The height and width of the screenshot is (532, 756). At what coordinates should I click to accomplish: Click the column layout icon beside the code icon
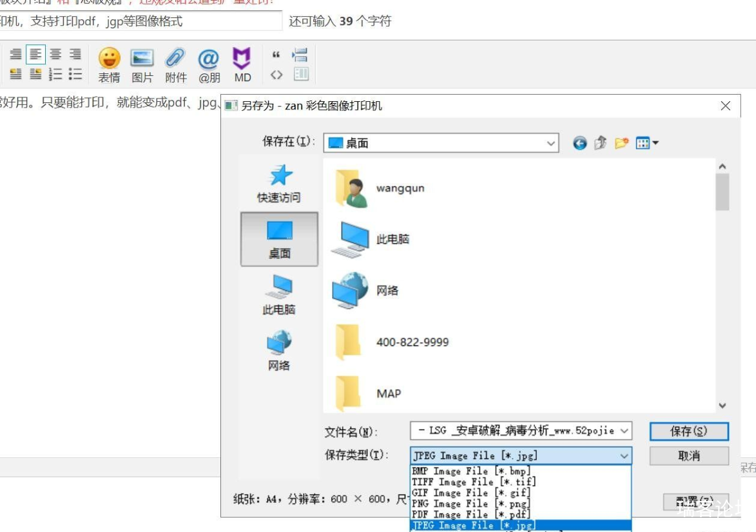coord(301,73)
